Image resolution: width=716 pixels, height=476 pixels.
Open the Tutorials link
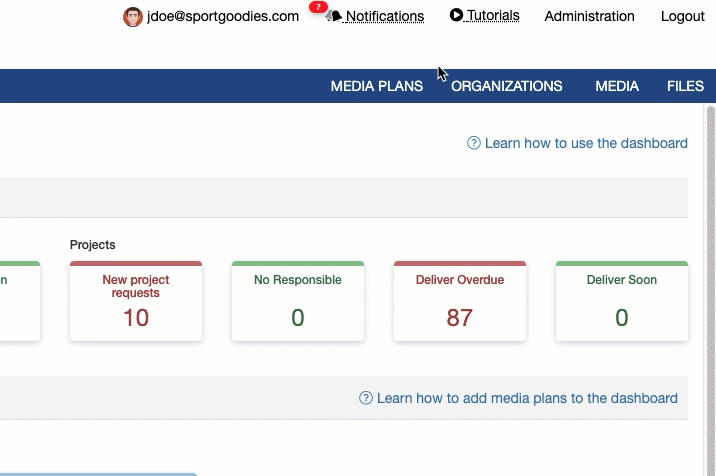(x=493, y=16)
